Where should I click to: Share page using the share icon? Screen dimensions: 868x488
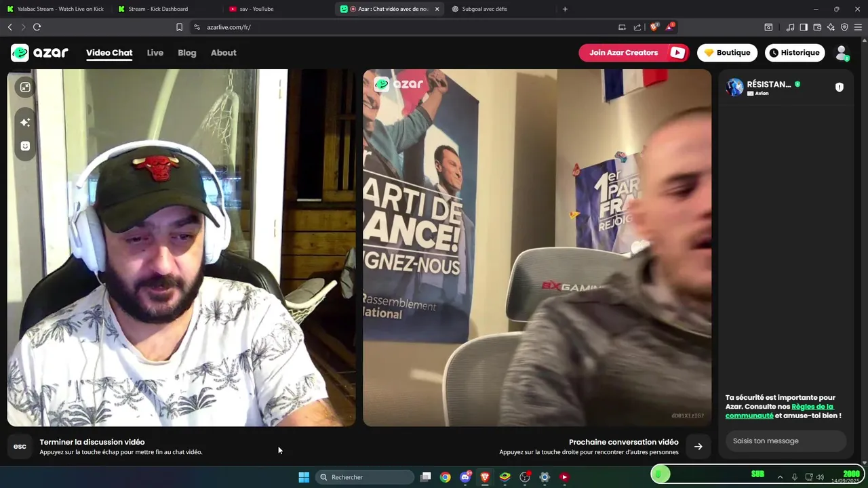click(x=637, y=27)
